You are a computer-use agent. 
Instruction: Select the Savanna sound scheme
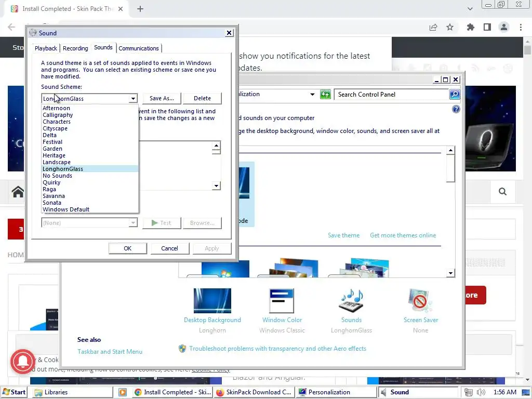tap(90, 196)
